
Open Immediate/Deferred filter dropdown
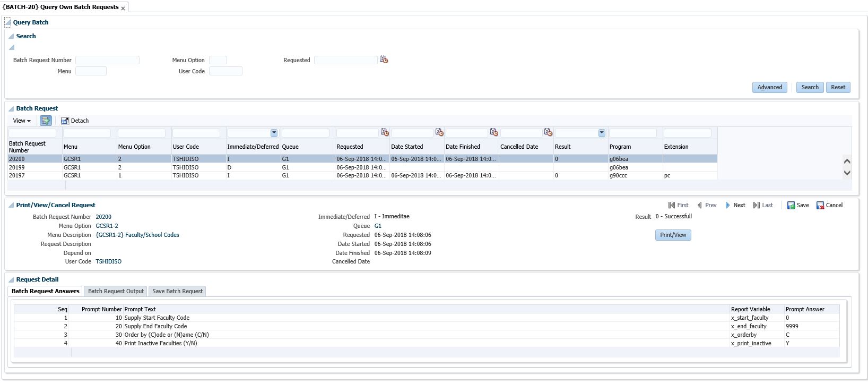click(x=274, y=133)
